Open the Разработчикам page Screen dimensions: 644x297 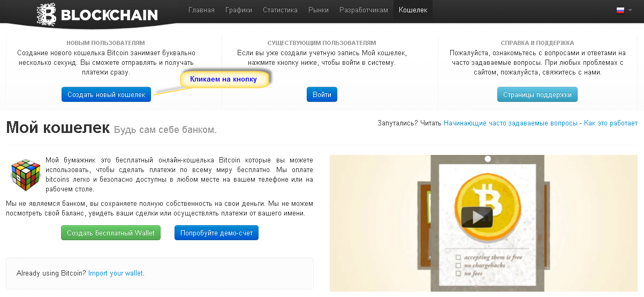pos(363,10)
